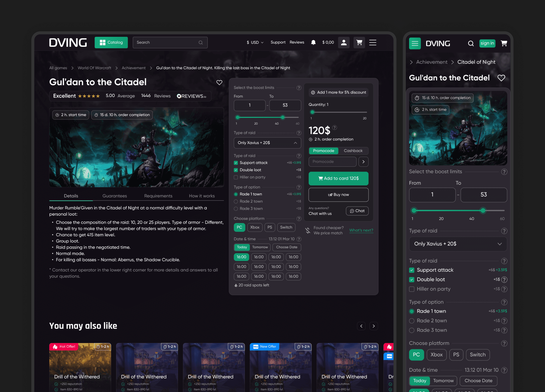
Task: Open the cart in the mobile header
Action: [x=504, y=43]
